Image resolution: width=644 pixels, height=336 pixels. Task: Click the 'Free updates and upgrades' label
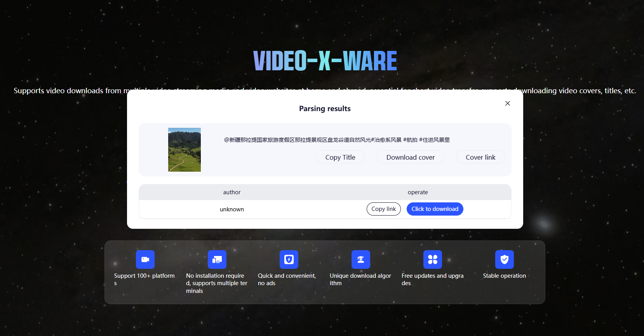(433, 279)
